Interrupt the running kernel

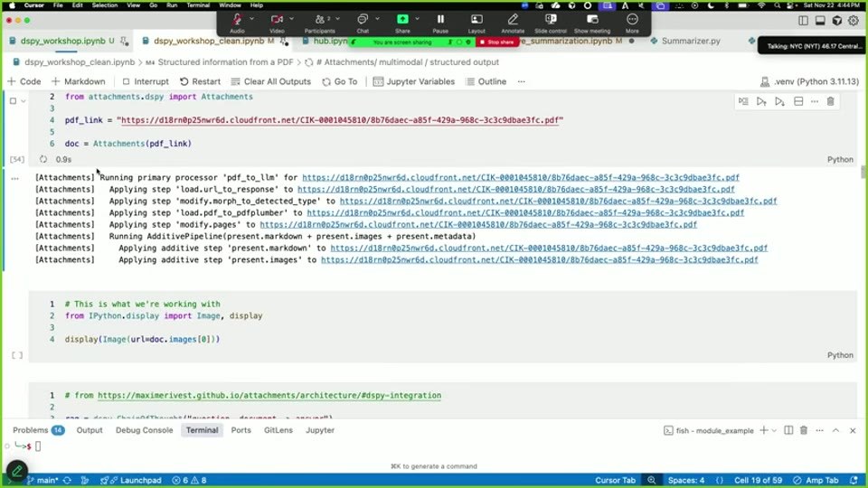click(145, 81)
